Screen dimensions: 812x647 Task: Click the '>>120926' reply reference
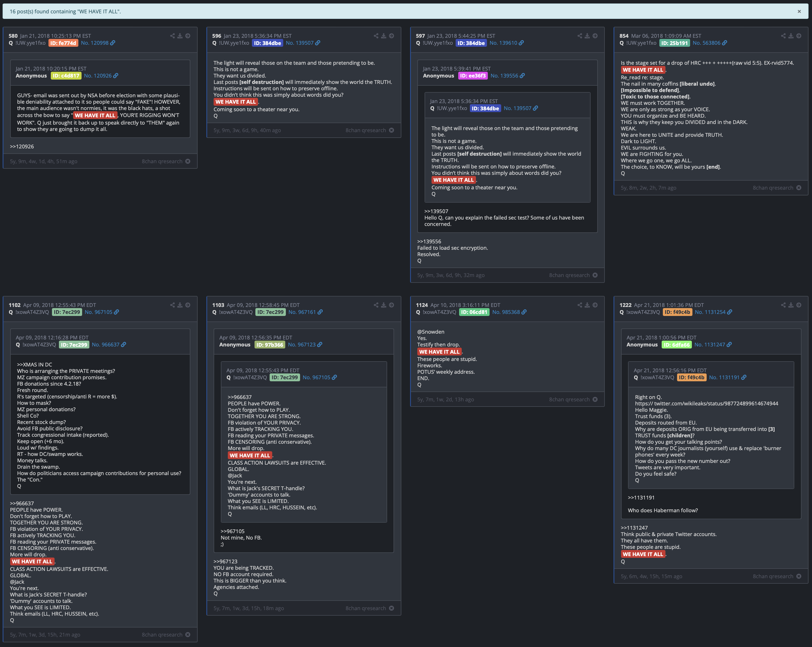click(22, 147)
